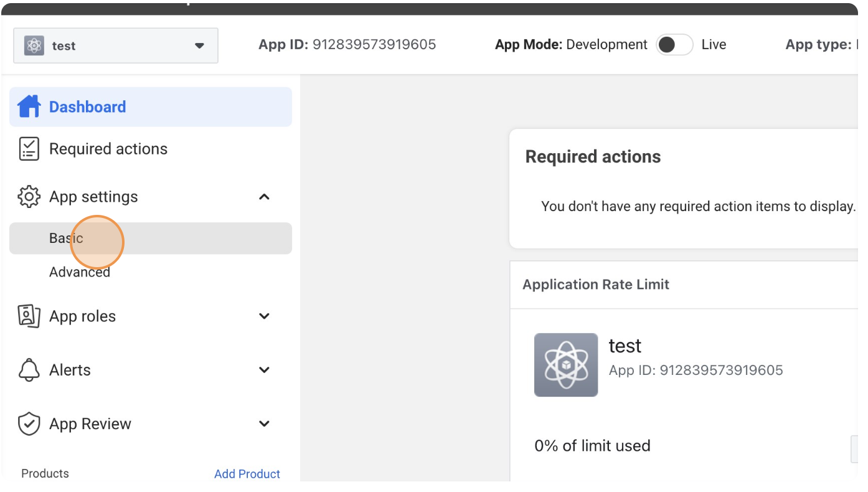Viewport: 868px width, 492px height.
Task: Click the Add Product link
Action: point(247,474)
